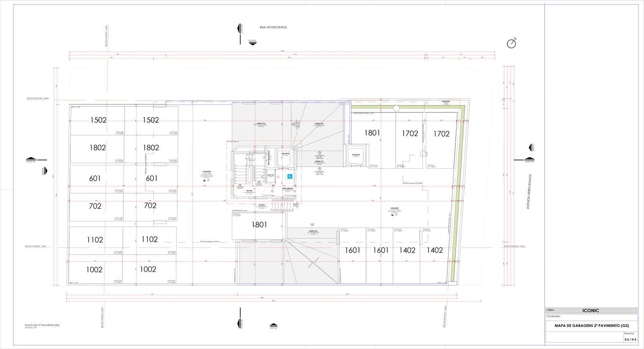
Task: Click unit number 1402 in VAGA 29
Action: 407,250
